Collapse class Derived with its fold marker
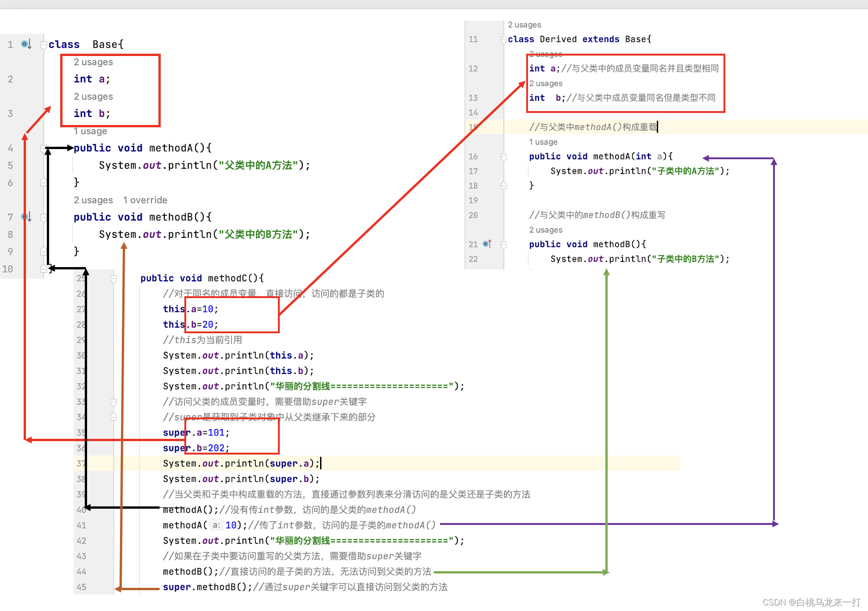This screenshot has height=611, width=868. click(x=503, y=40)
